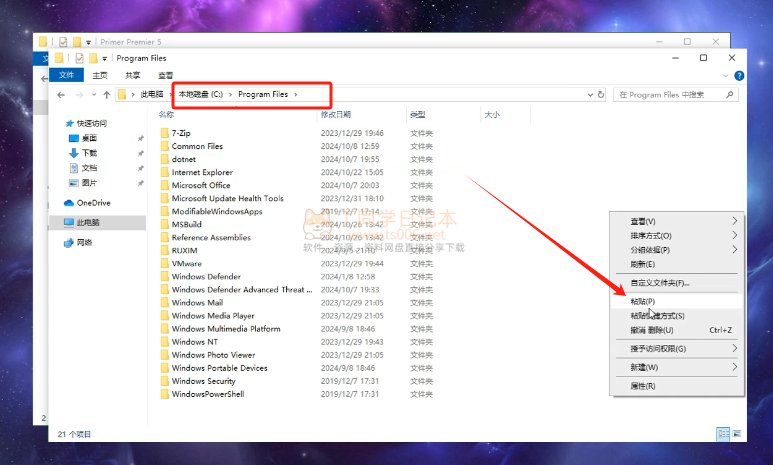Switch to large icons view in status bar

click(736, 434)
